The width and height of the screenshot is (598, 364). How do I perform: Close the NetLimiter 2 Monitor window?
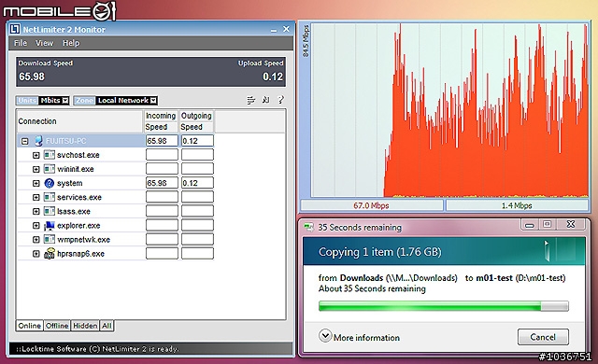(287, 29)
